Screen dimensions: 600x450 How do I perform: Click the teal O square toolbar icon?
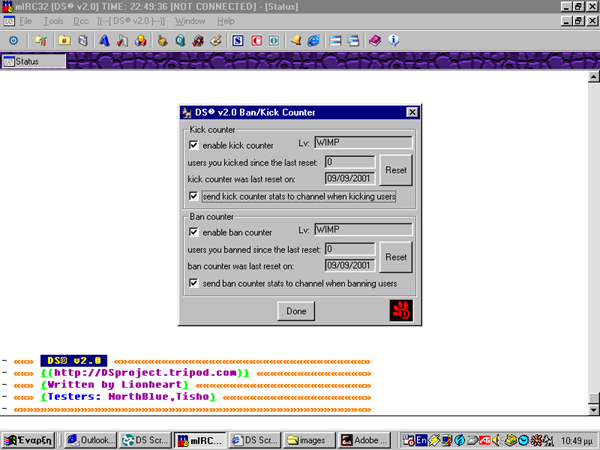274,40
